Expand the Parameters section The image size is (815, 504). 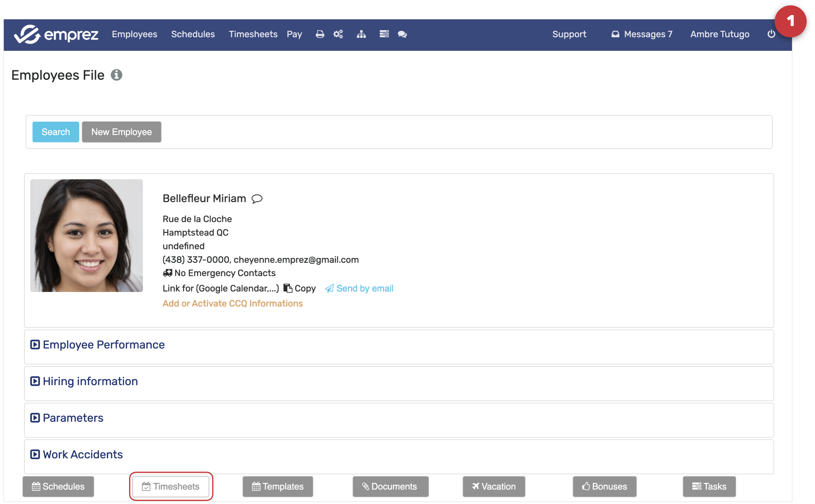tap(73, 418)
